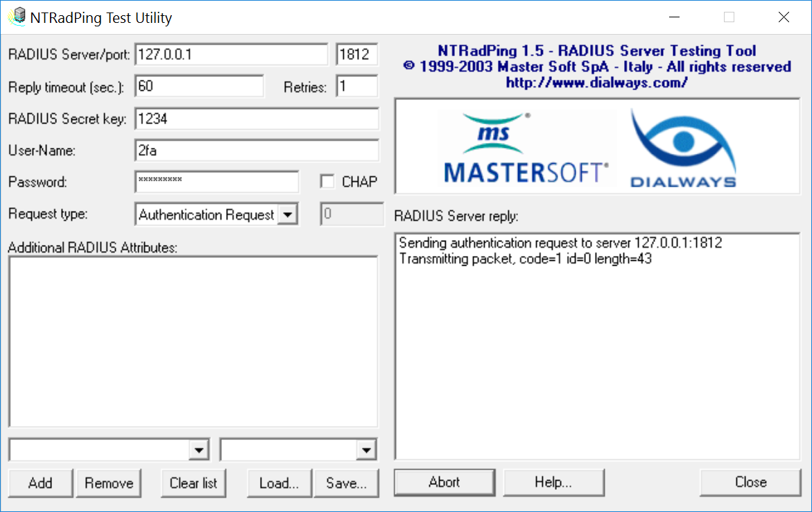Abort the current RADIUS request
This screenshot has height=512, width=812.
tap(444, 482)
